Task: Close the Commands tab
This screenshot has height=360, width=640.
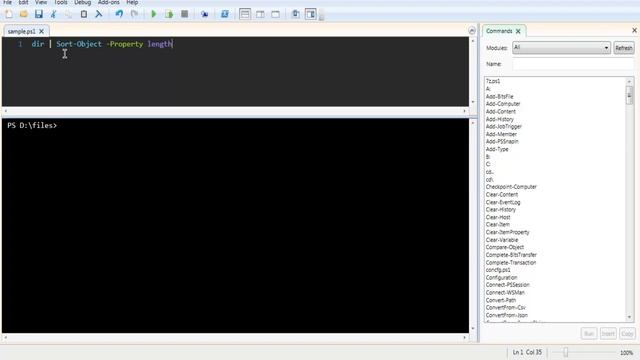Action: click(518, 31)
